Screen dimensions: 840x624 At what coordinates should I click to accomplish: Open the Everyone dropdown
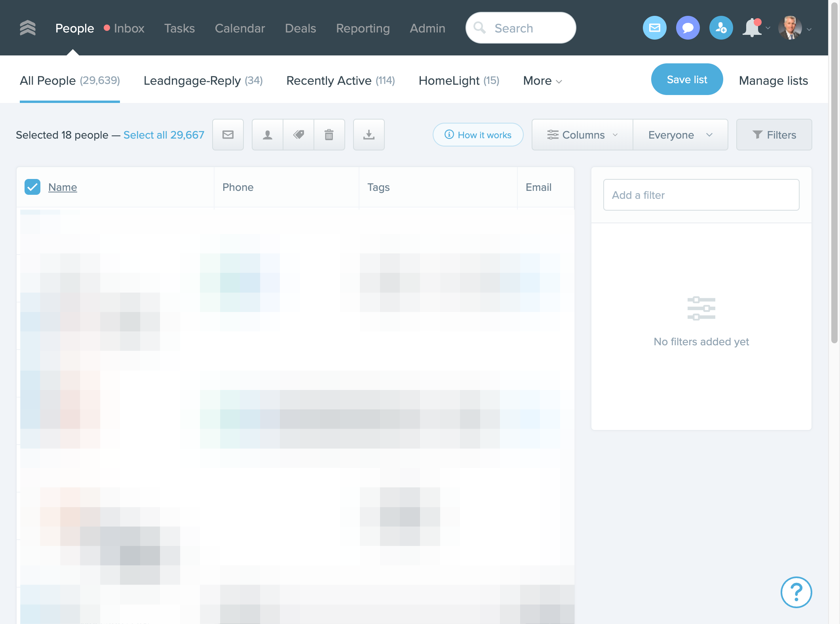680,135
